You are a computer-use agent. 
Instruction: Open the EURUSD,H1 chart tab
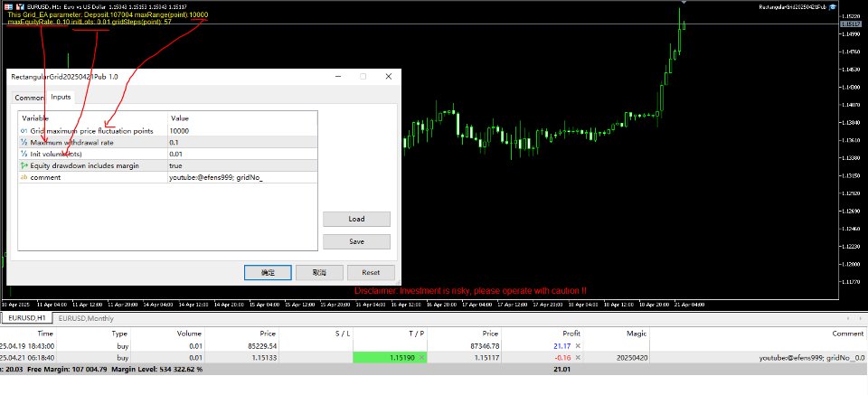click(26, 318)
